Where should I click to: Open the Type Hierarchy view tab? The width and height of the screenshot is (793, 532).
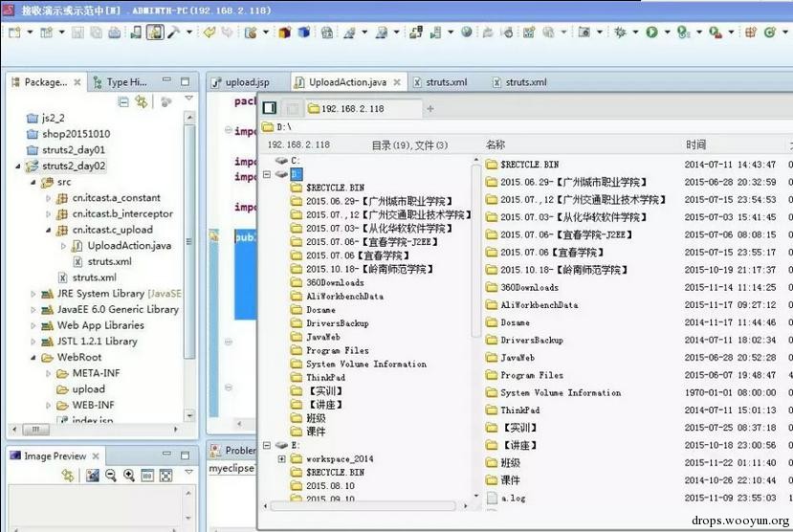(121, 82)
